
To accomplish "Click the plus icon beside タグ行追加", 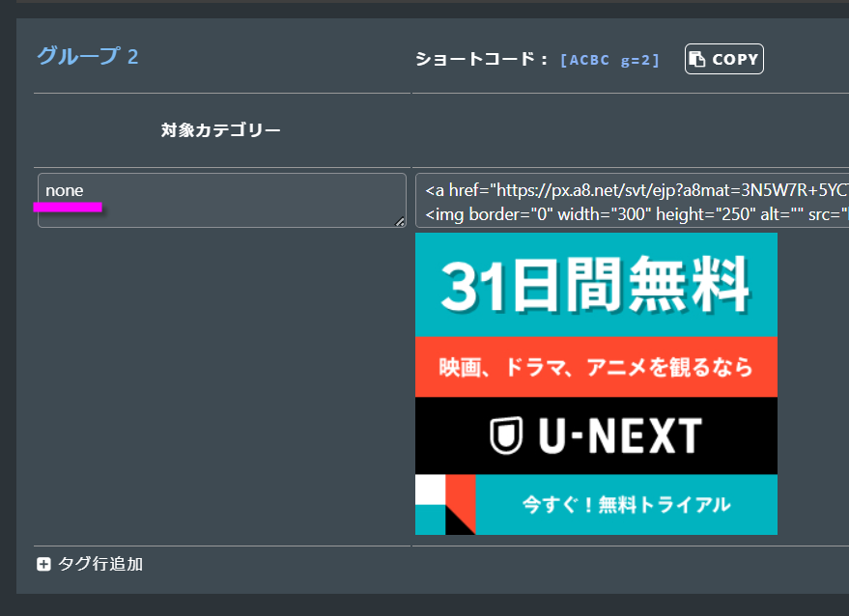I will point(43,565).
